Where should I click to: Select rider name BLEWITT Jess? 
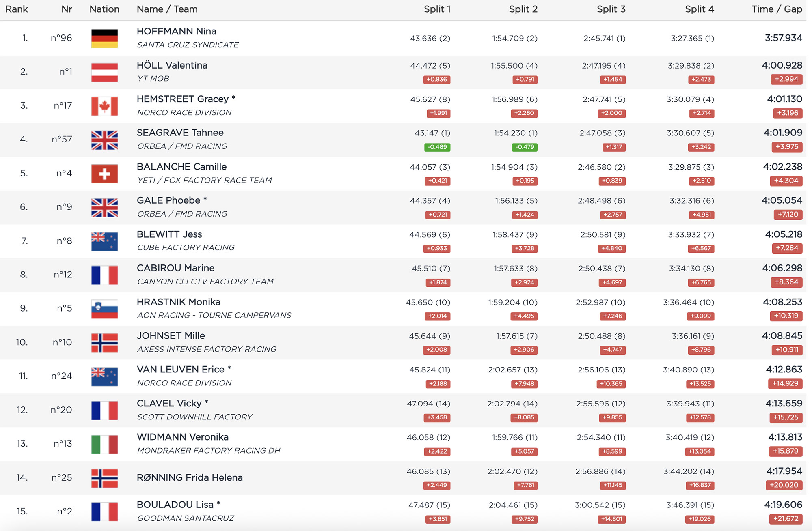(x=169, y=234)
